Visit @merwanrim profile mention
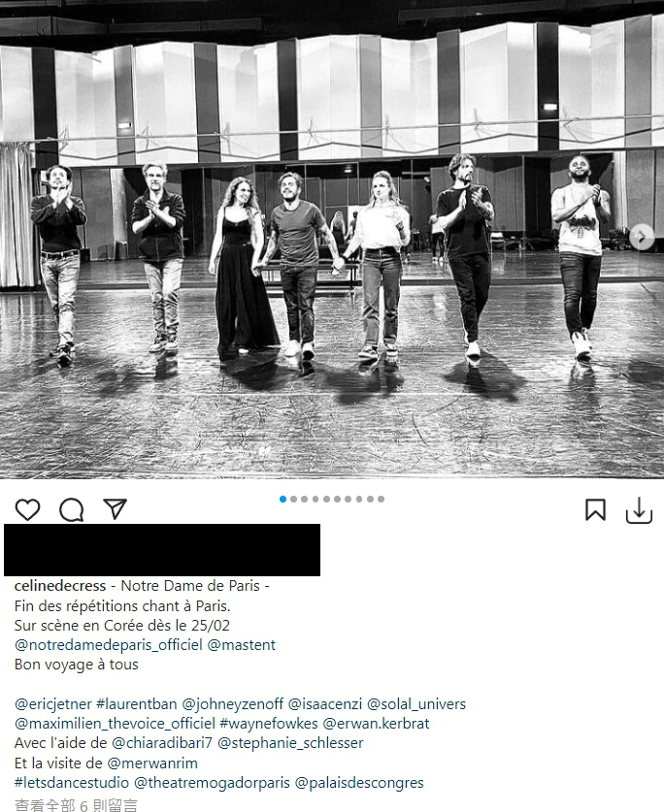 [x=152, y=763]
